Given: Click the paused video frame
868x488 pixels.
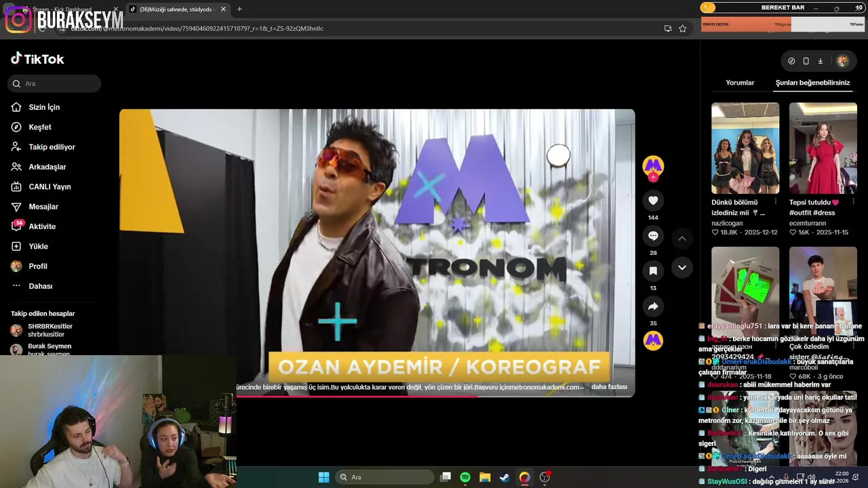Looking at the screenshot, I should click(377, 252).
